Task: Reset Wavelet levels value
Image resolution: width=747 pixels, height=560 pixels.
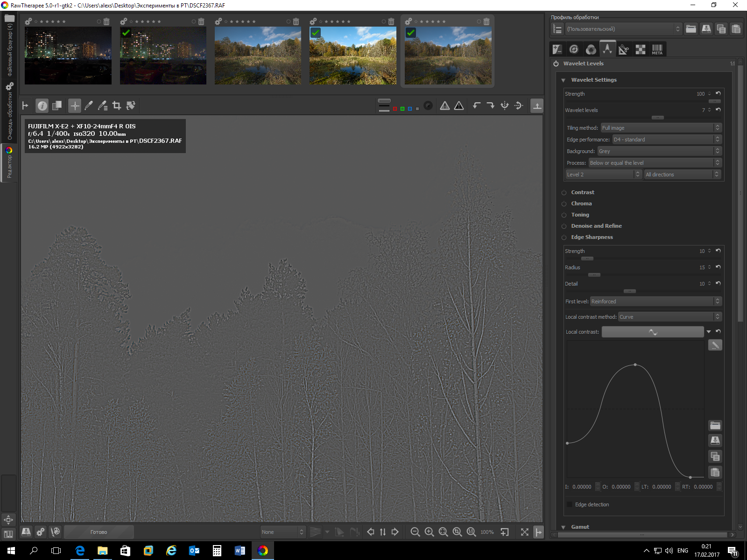Action: [718, 110]
